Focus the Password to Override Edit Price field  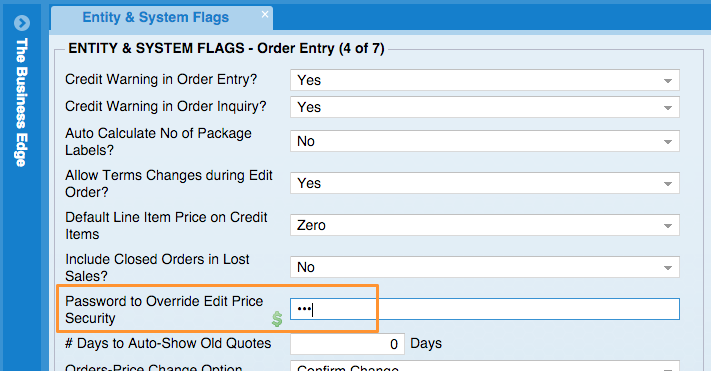point(485,309)
